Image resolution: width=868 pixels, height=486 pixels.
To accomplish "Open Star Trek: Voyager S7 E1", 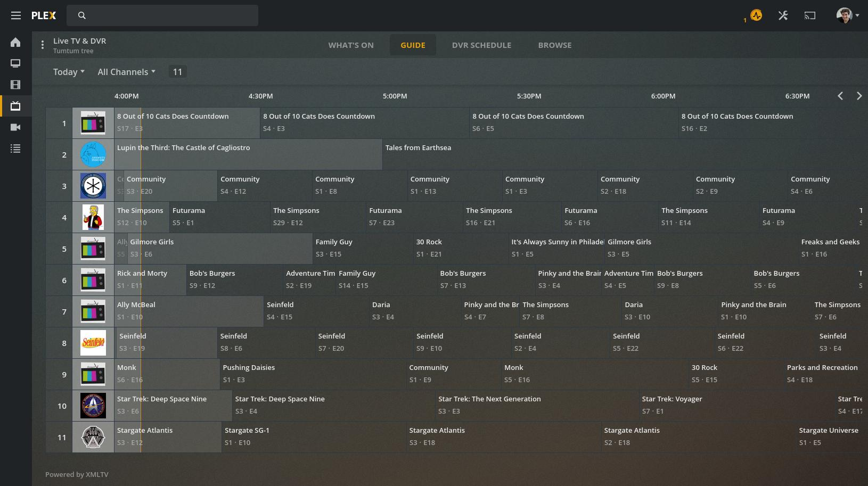I will click(737, 406).
